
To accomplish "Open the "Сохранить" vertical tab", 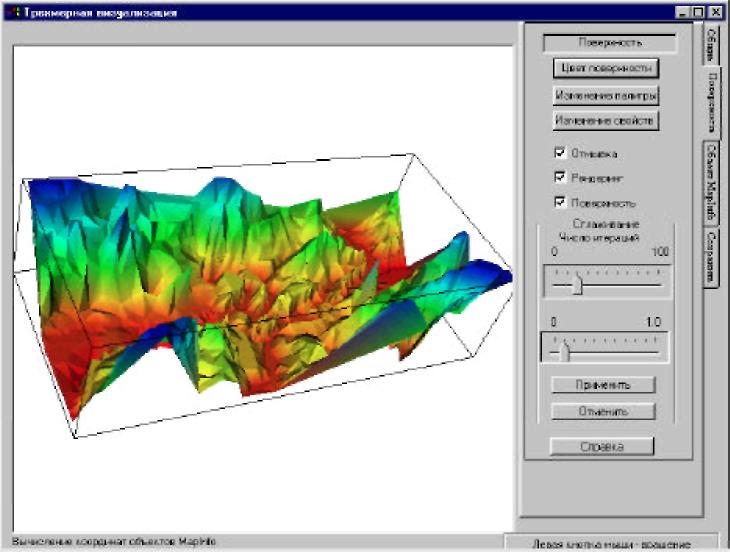I will pyautogui.click(x=711, y=257).
